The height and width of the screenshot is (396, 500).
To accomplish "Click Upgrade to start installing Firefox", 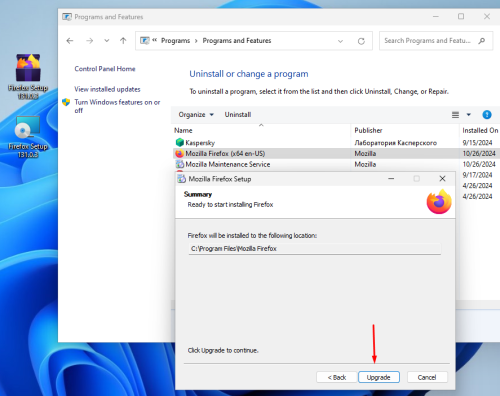I will (x=379, y=377).
